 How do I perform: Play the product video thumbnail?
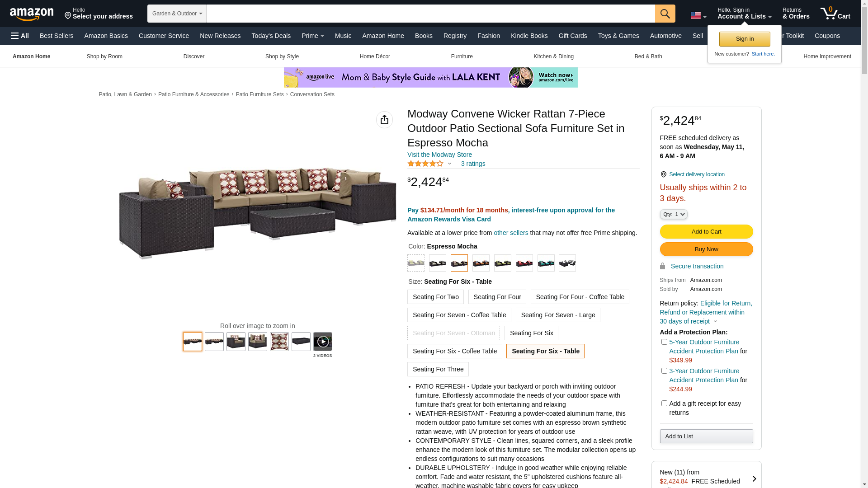[323, 342]
